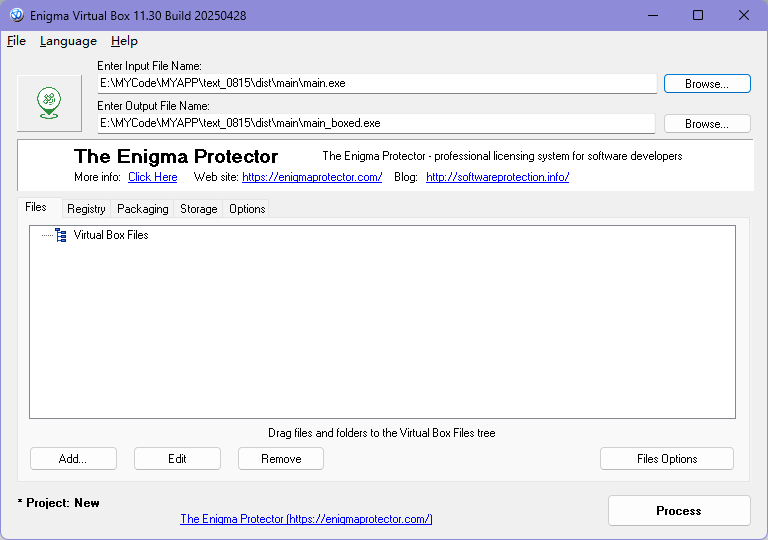Close the Enigma Virtual Box window
This screenshot has height=540, width=768.
[744, 15]
